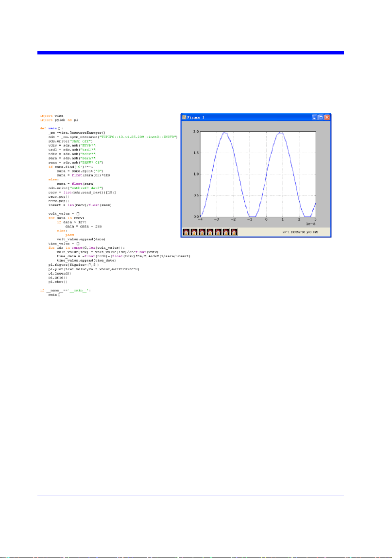Click the 'data = data - 255' code line
Viewport: 392px width, 558px height.
click(84, 227)
